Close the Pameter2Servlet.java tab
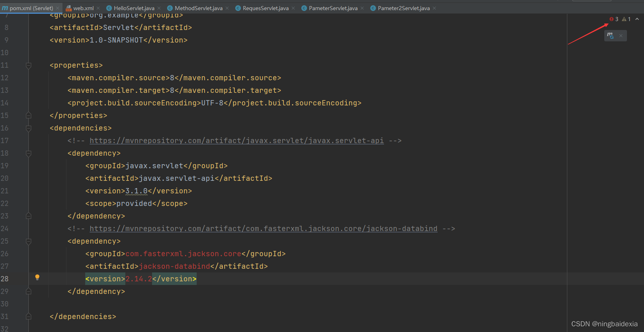The height and width of the screenshot is (332, 644). [434, 8]
